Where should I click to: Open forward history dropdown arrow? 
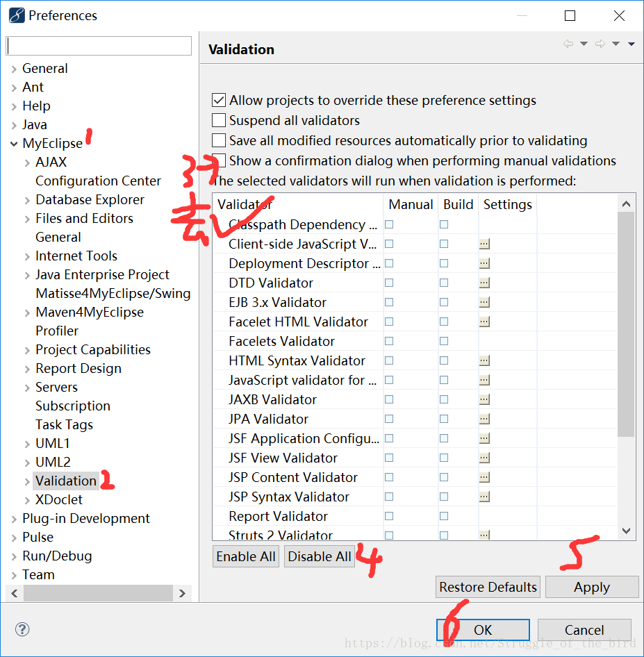point(616,44)
